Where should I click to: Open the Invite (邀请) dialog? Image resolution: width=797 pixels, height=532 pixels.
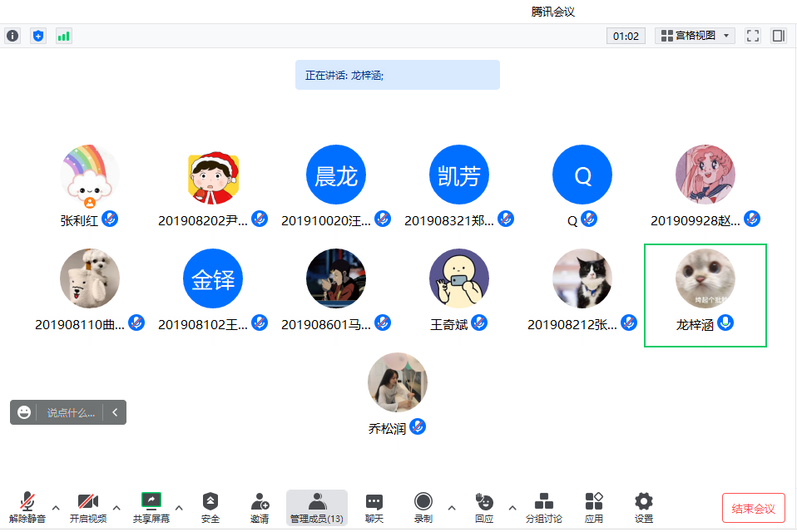click(260, 507)
